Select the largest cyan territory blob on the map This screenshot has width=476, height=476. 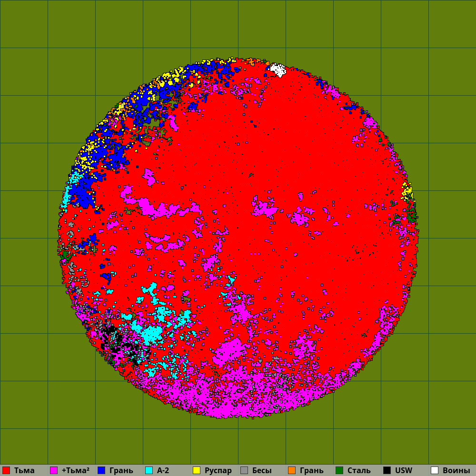[x=152, y=333]
